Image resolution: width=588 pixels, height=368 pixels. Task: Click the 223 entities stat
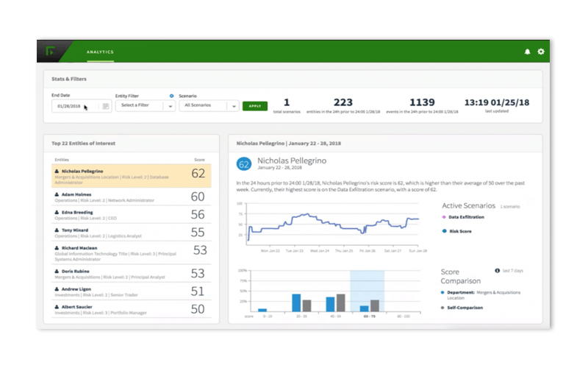pyautogui.click(x=343, y=105)
